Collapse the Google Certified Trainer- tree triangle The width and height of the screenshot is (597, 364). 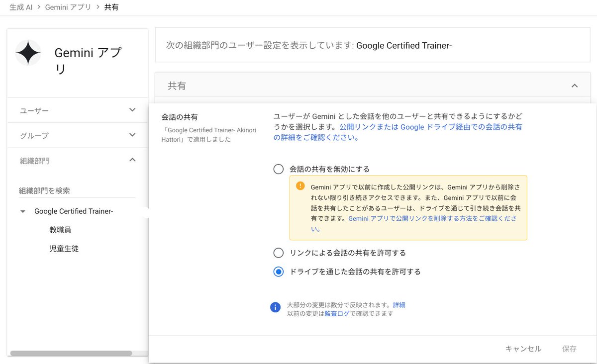pyautogui.click(x=23, y=212)
